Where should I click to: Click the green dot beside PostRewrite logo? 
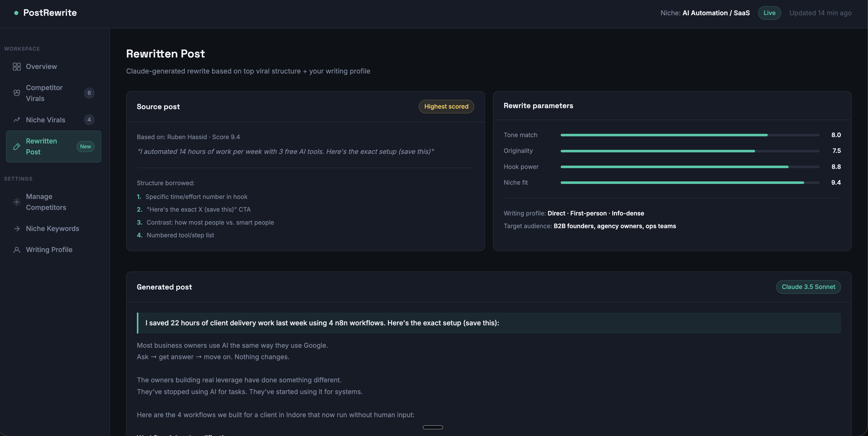tap(16, 13)
